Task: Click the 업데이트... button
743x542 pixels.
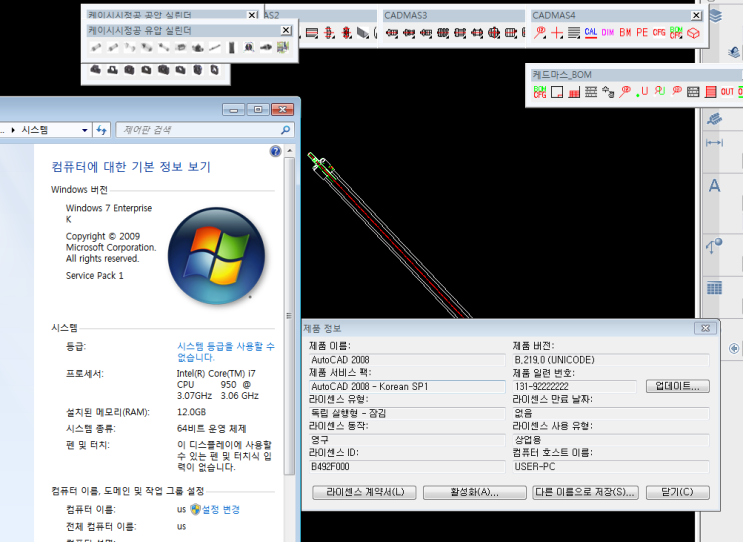Action: (x=678, y=386)
